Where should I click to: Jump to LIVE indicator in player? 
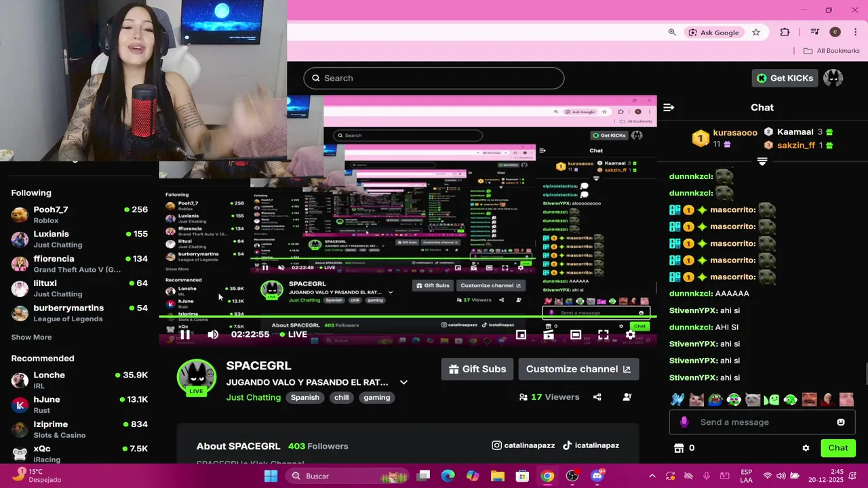coord(294,334)
